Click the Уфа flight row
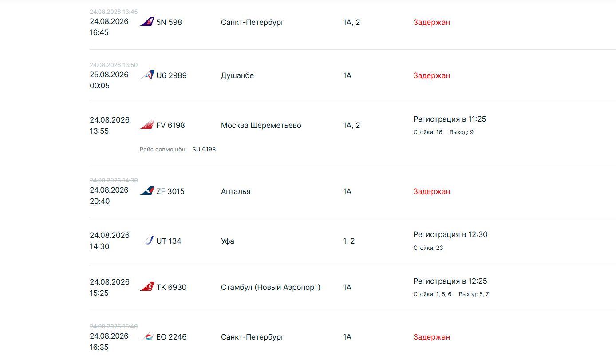This screenshot has width=616, height=364. click(x=353, y=241)
